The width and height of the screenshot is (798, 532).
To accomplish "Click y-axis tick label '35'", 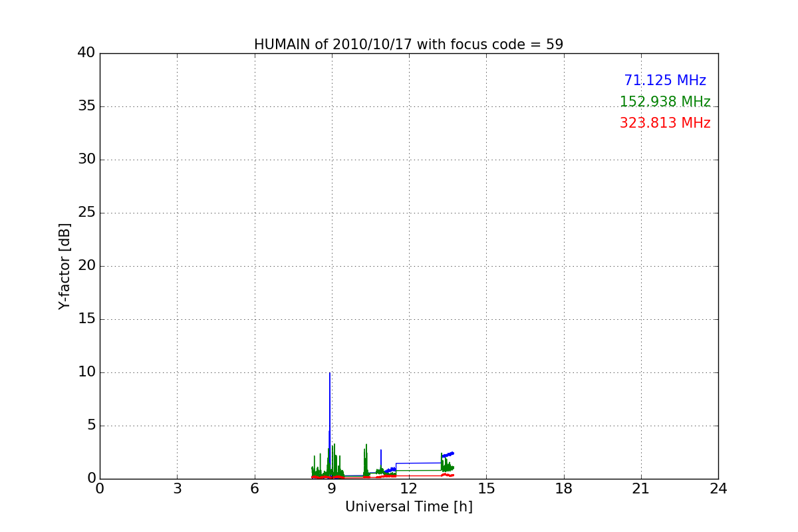I will [86, 106].
